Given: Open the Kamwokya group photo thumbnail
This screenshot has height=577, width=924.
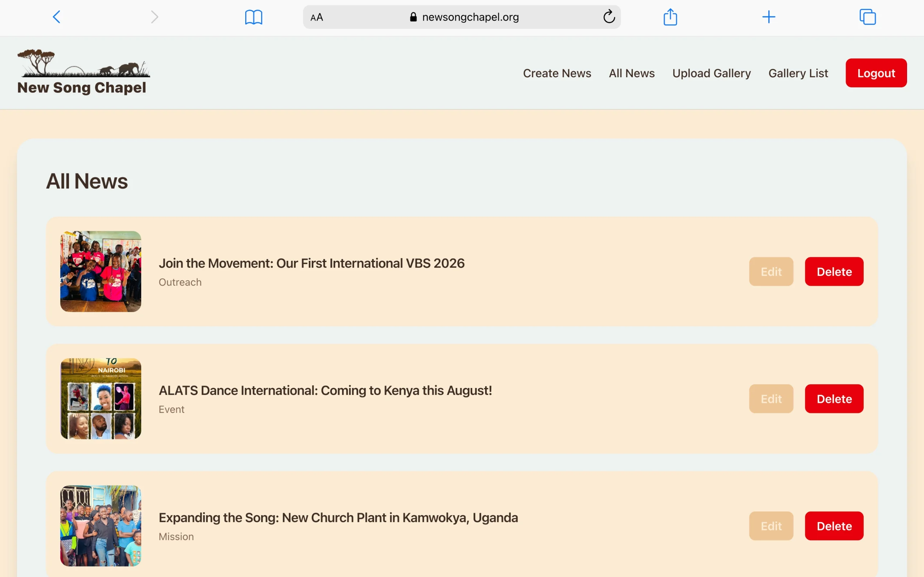Looking at the screenshot, I should click(101, 525).
